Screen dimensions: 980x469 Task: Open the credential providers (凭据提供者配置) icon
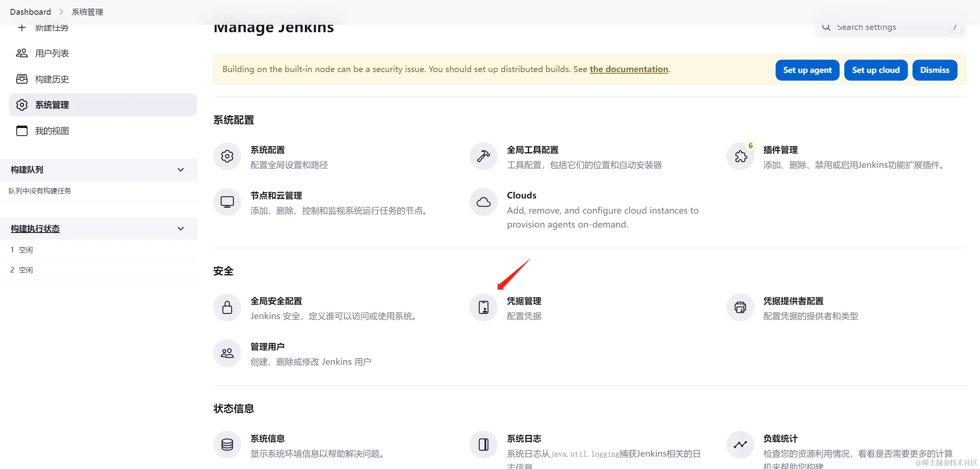pos(740,308)
